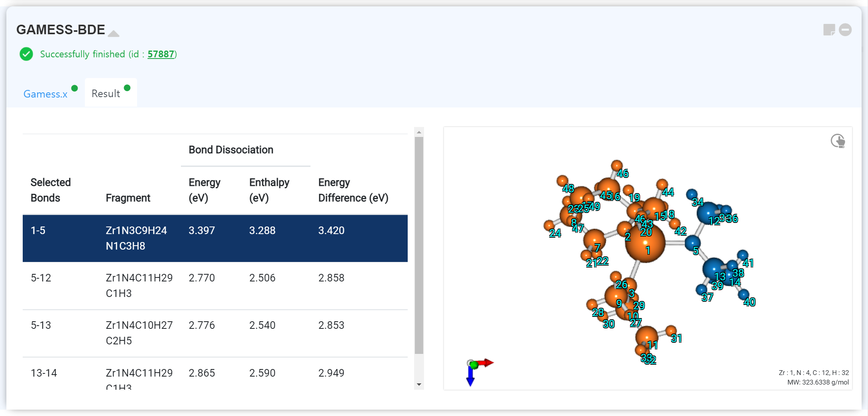Click blue atom labeled 13

(x=713, y=270)
